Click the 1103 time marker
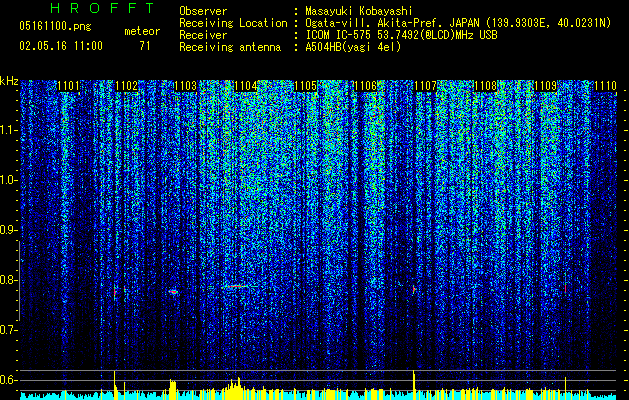The height and width of the screenshot is (400, 629). (186, 86)
